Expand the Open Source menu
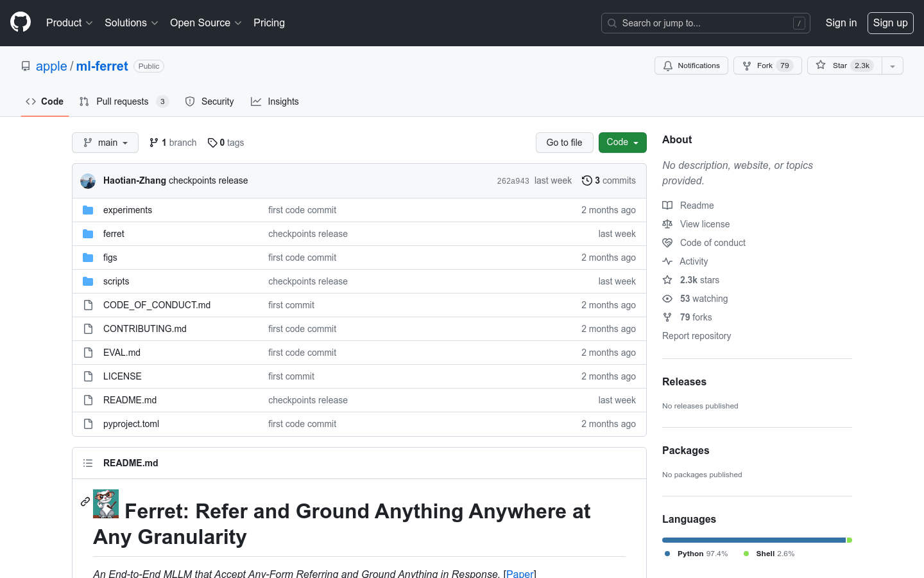The height and width of the screenshot is (578, 924). tap(205, 22)
